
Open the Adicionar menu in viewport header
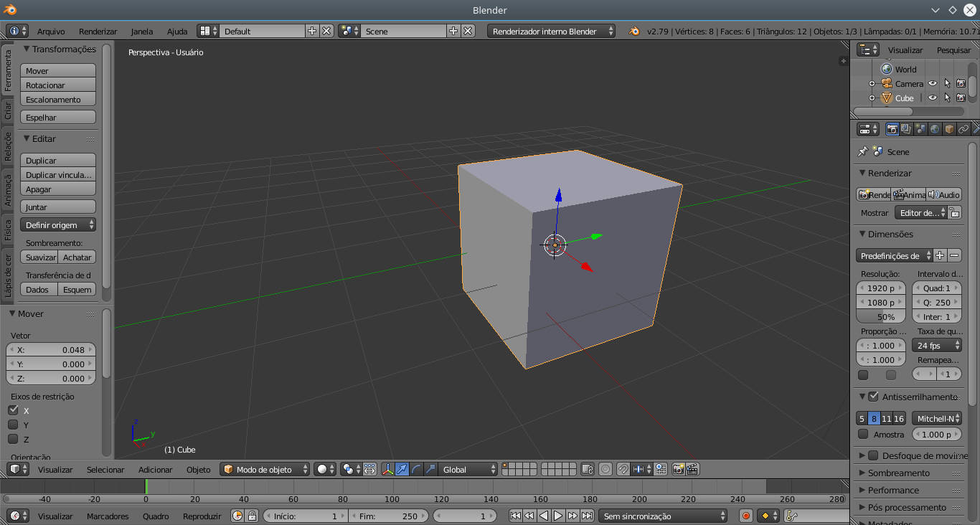coord(155,469)
